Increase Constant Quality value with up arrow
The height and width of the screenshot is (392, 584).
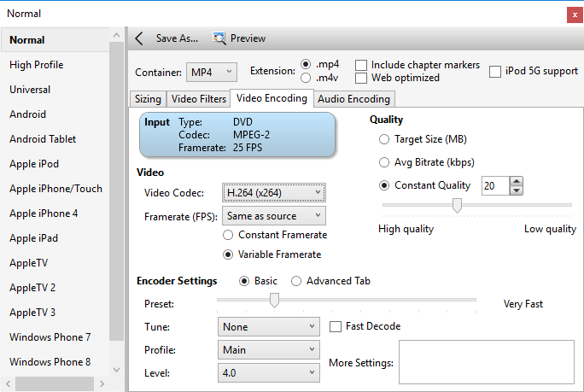pos(516,181)
